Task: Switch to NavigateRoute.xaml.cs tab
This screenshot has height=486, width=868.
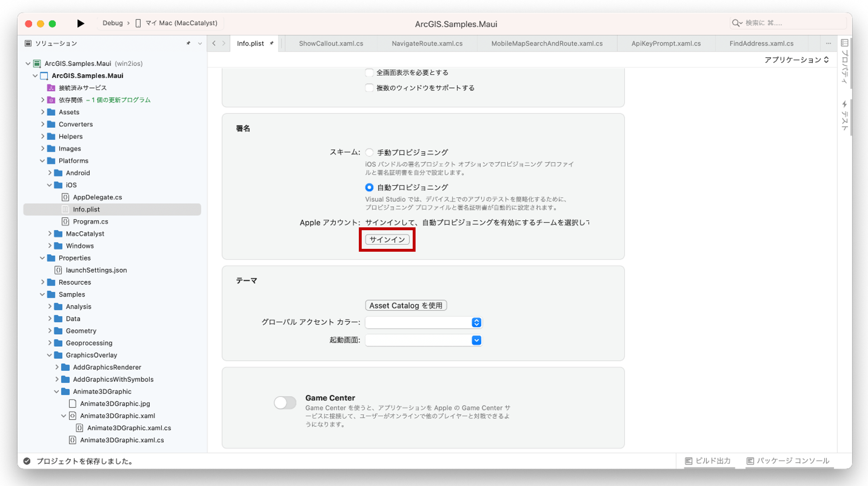Action: point(427,43)
